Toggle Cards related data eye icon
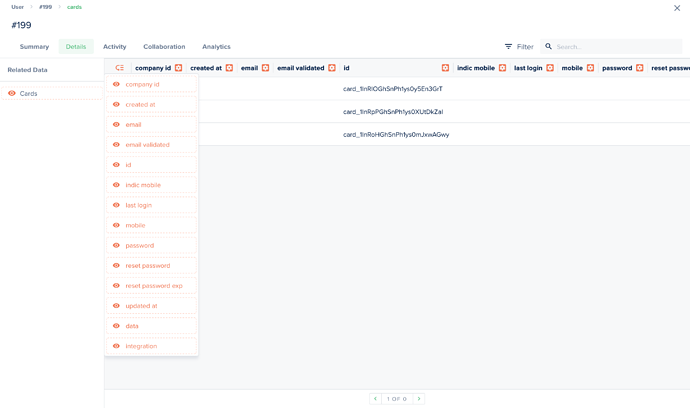This screenshot has height=408, width=690. point(12,93)
